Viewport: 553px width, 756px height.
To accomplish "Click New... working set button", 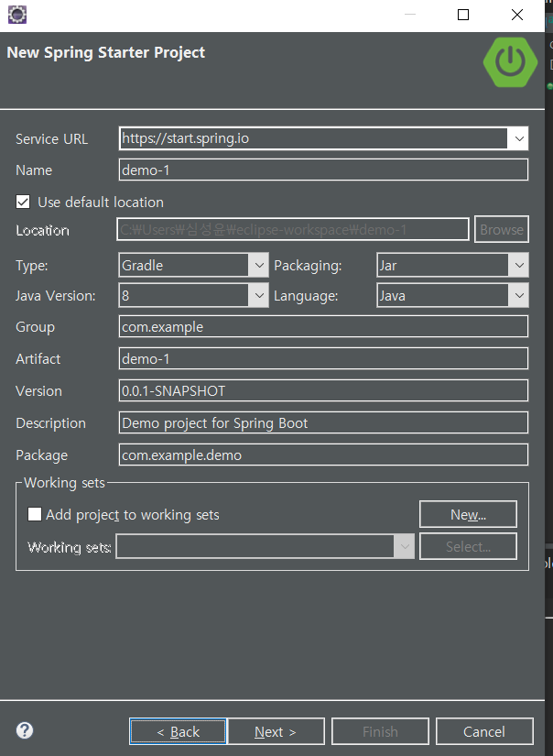I will 468,514.
